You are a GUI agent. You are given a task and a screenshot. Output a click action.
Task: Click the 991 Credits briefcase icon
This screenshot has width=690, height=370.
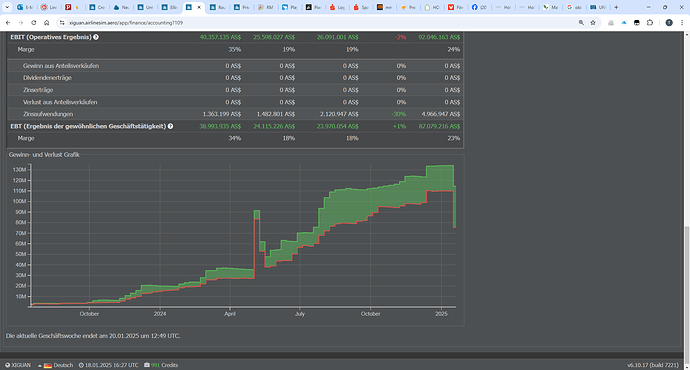tap(147, 365)
